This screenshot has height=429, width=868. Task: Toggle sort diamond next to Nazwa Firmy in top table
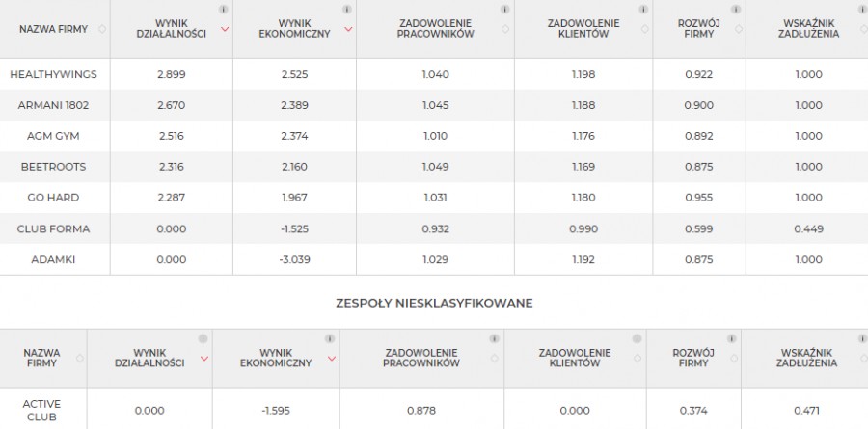(x=102, y=29)
